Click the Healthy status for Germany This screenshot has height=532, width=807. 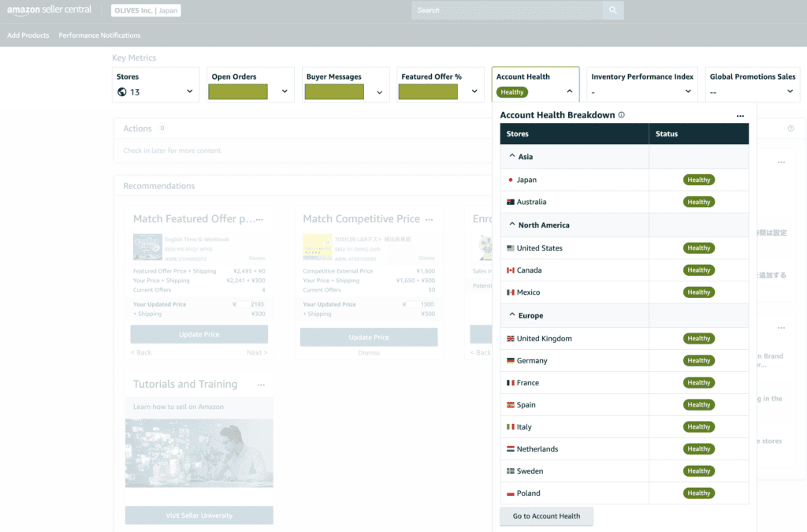point(699,361)
